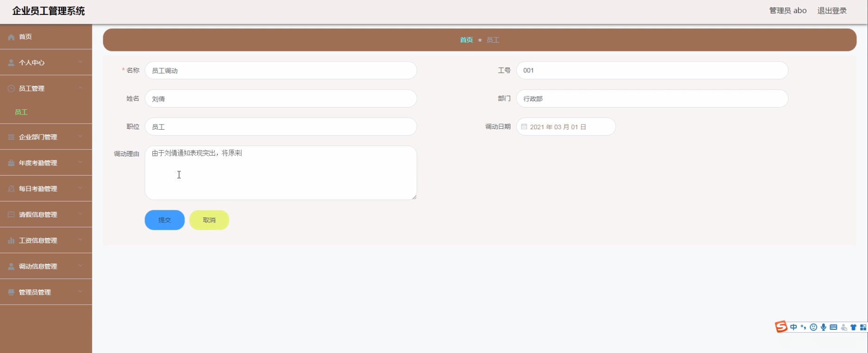
Task: Select the 员工 submenu item
Action: (x=46, y=112)
